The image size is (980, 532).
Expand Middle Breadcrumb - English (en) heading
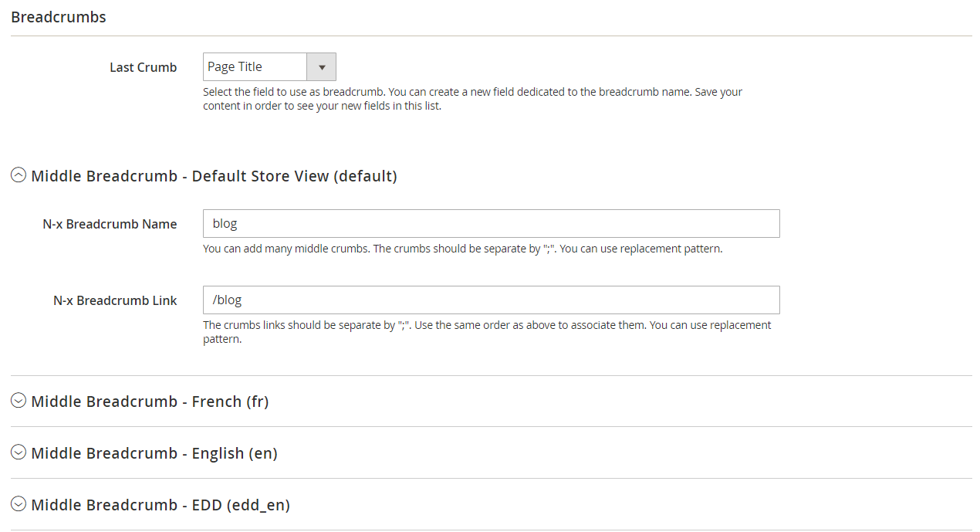click(x=154, y=453)
